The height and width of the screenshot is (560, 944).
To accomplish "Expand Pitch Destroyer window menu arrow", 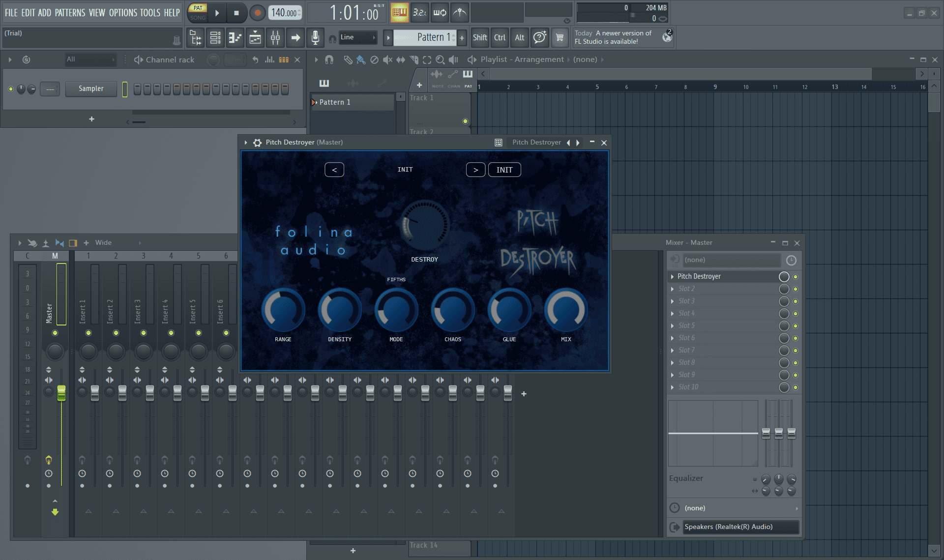I will click(x=246, y=143).
